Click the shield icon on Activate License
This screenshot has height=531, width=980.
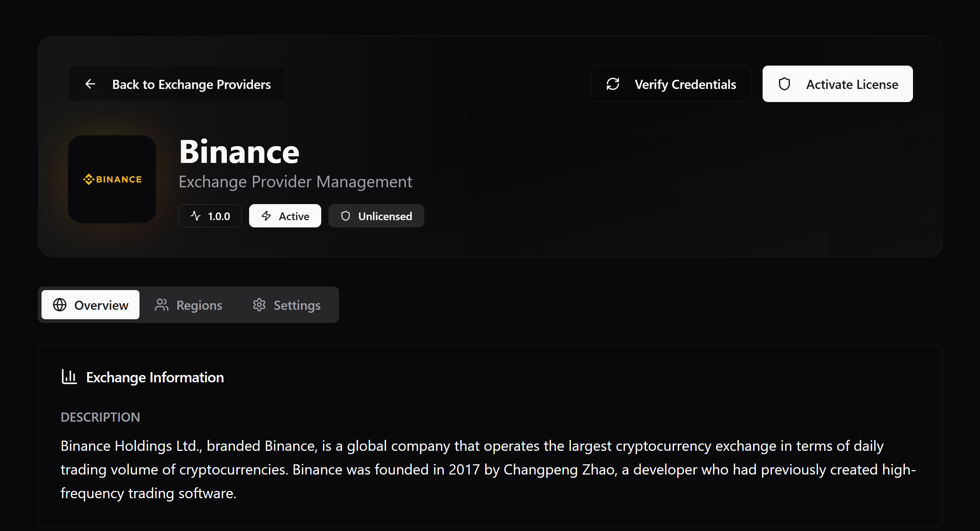coord(784,84)
